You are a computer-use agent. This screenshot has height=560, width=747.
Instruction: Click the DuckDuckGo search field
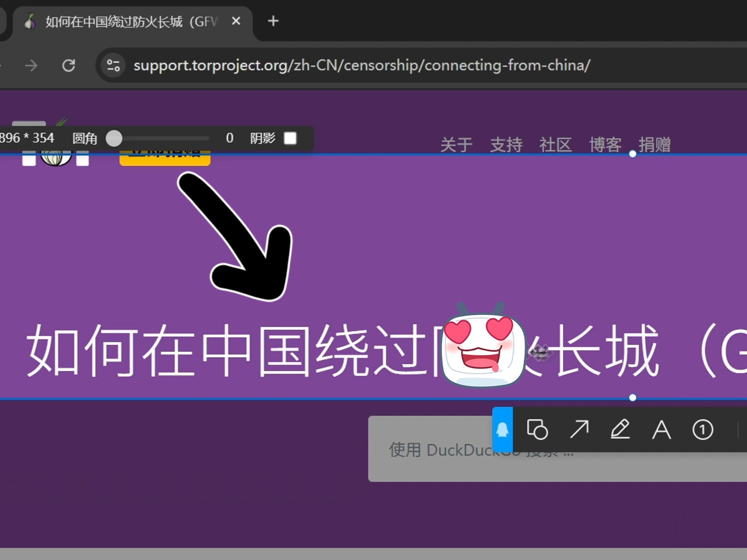[558, 449]
